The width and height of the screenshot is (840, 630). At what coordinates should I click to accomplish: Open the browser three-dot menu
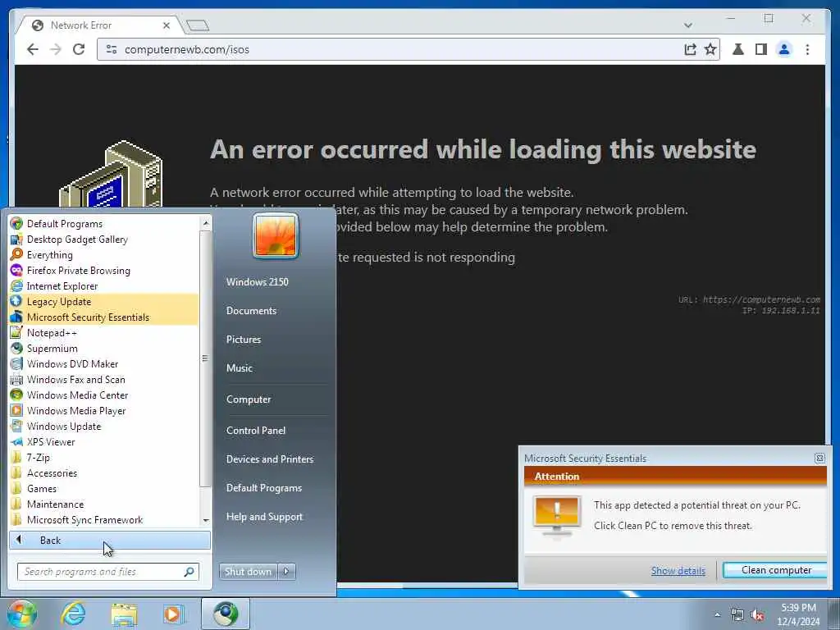807,49
